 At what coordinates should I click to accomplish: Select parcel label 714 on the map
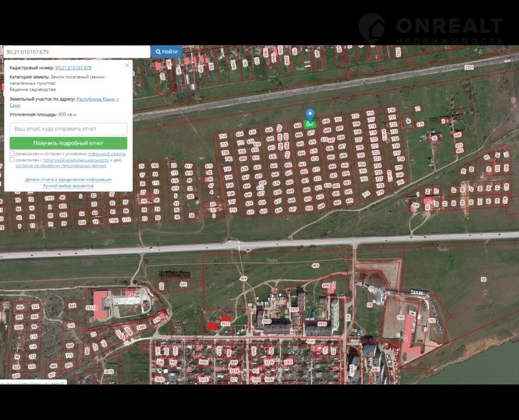pyautogui.click(x=223, y=136)
